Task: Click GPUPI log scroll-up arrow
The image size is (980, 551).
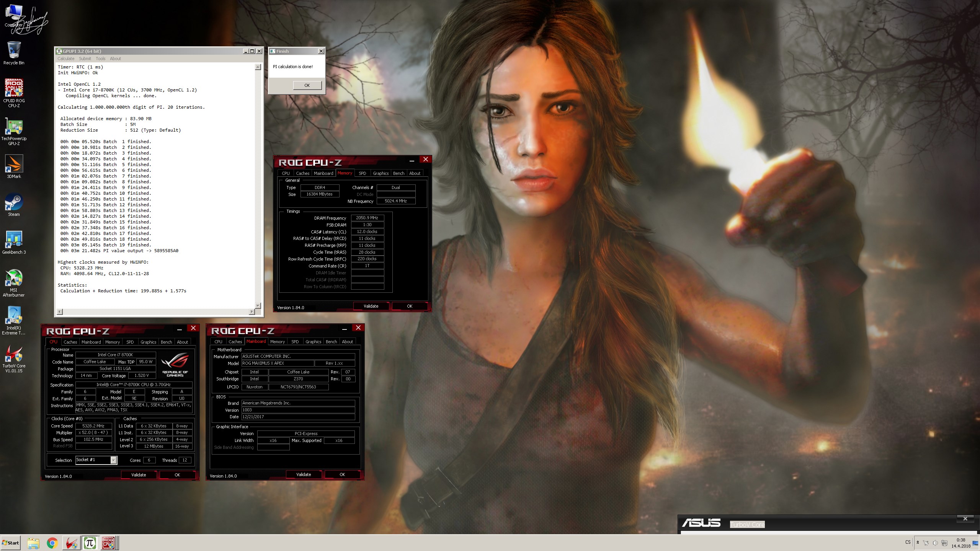Action: (258, 67)
